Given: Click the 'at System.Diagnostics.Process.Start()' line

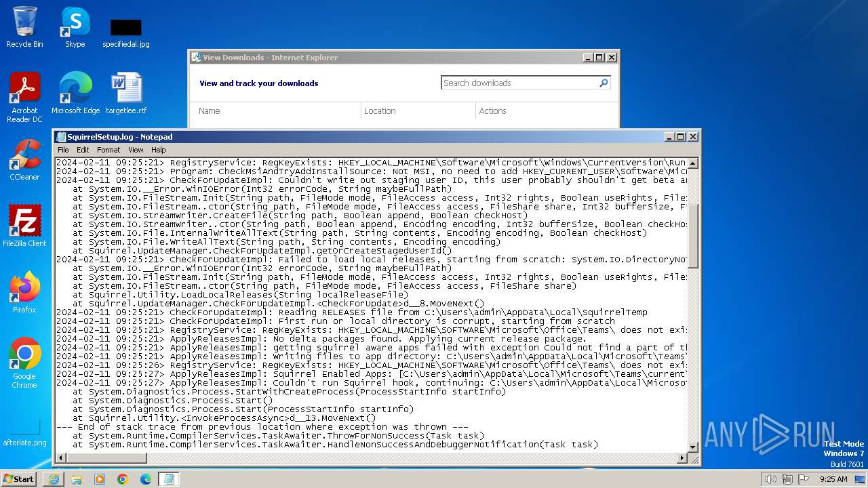Looking at the screenshot, I should tap(173, 401).
